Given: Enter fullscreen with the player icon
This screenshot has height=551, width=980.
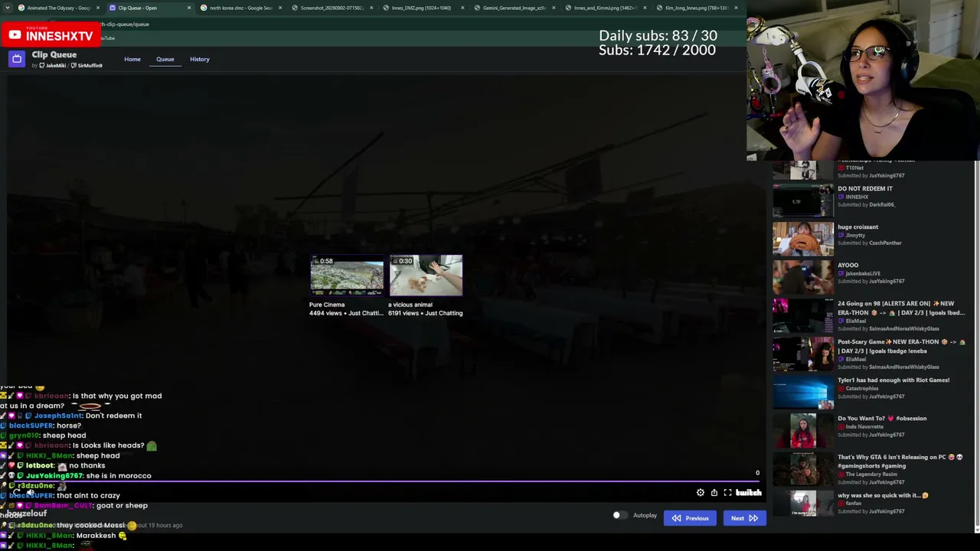Looking at the screenshot, I should (x=727, y=493).
